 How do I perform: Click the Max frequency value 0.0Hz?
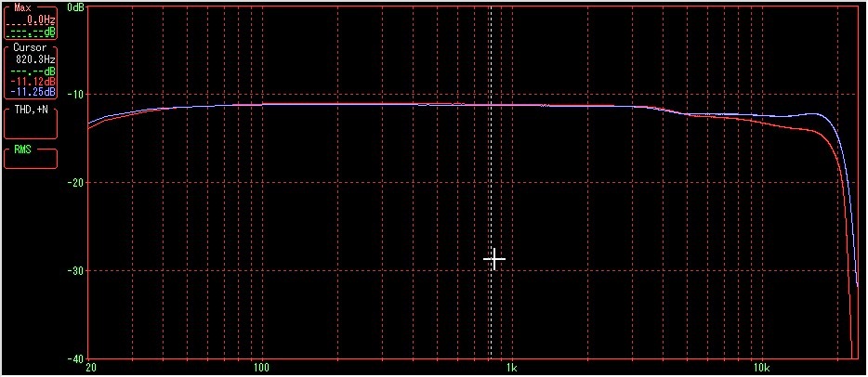(x=41, y=19)
